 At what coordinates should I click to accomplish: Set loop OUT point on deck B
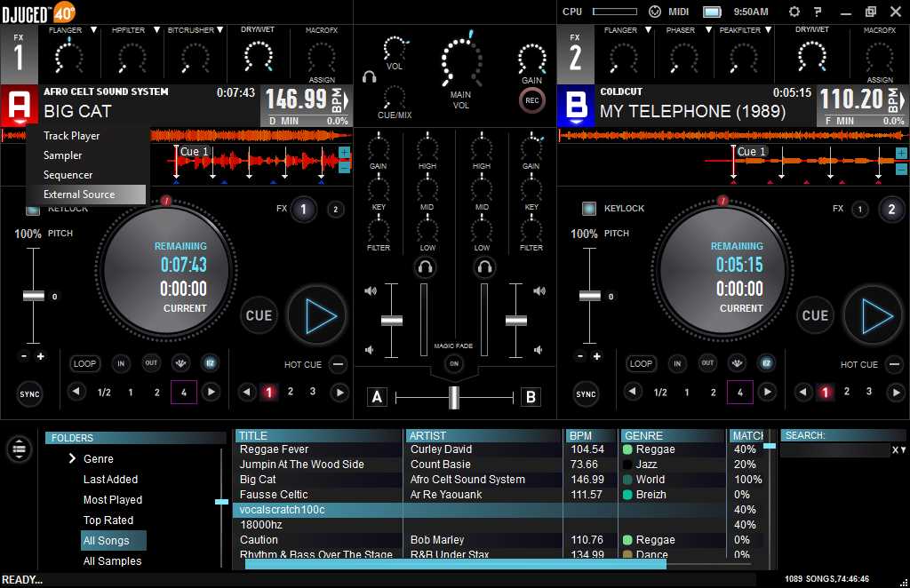pos(707,363)
